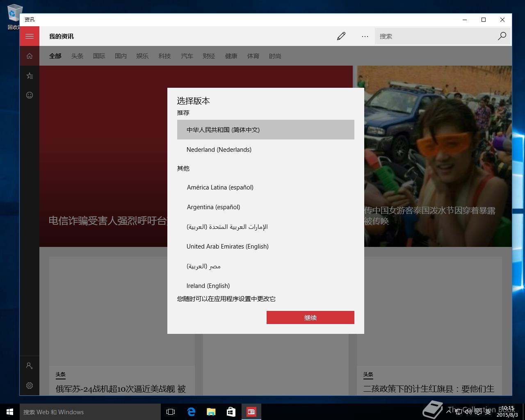Image resolution: width=525 pixels, height=420 pixels.
Task: Choose América Latina (español) edition
Action: click(x=266, y=187)
